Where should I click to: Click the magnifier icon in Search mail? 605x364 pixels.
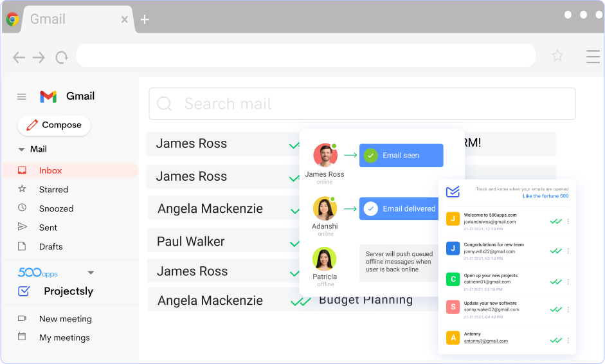pyautogui.click(x=164, y=104)
